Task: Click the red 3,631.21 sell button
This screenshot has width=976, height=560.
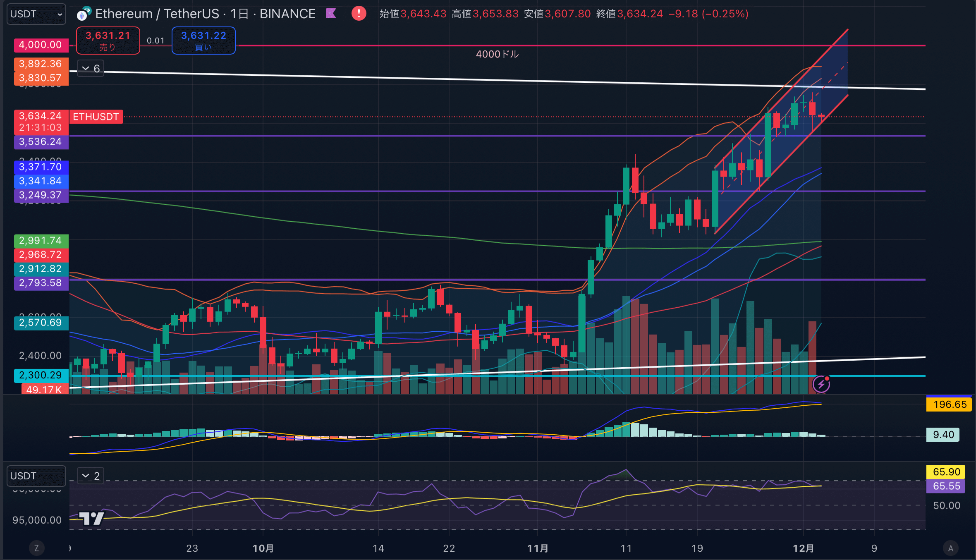Action: click(108, 41)
